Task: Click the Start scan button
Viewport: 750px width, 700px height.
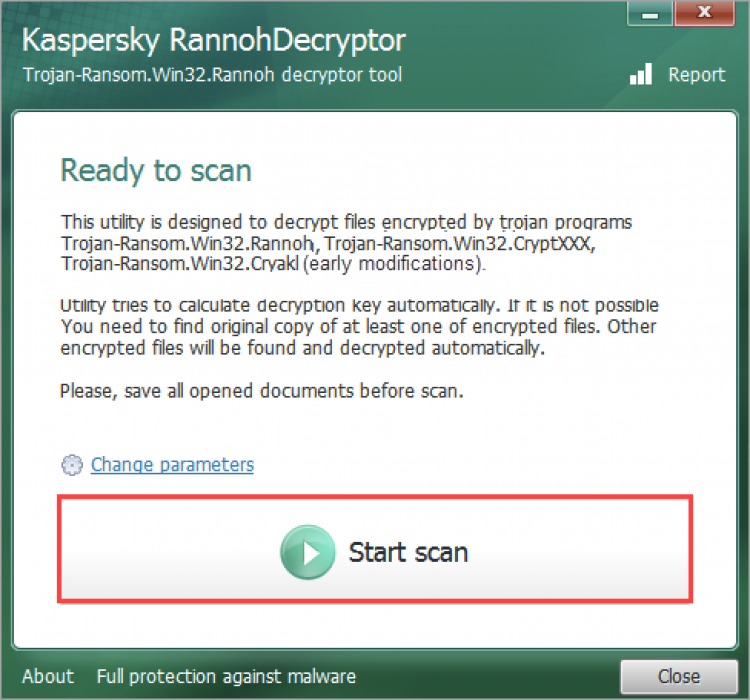Action: pos(375,549)
